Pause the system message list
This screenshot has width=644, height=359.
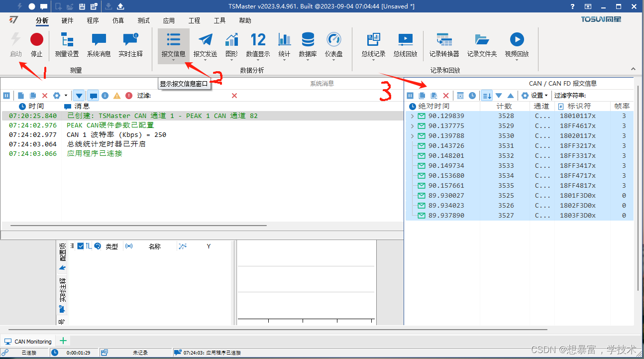pyautogui.click(x=6, y=96)
